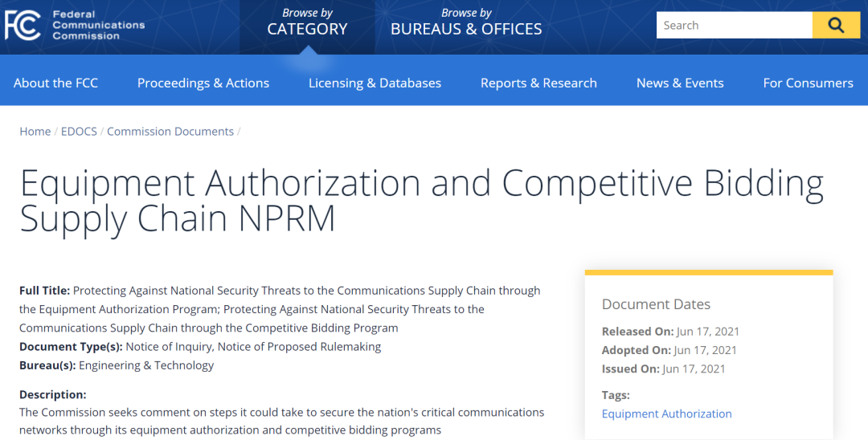Click Engineering & Technology bureau text
This screenshot has width=868, height=440.
pos(146,365)
